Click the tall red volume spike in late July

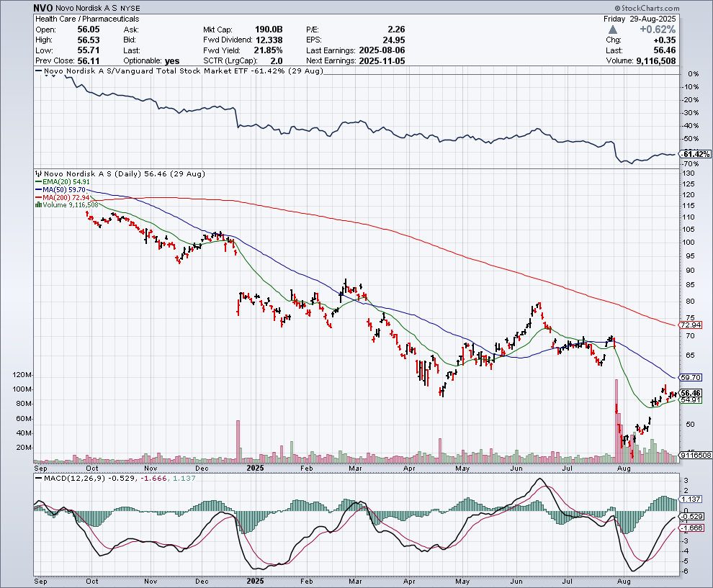click(616, 420)
